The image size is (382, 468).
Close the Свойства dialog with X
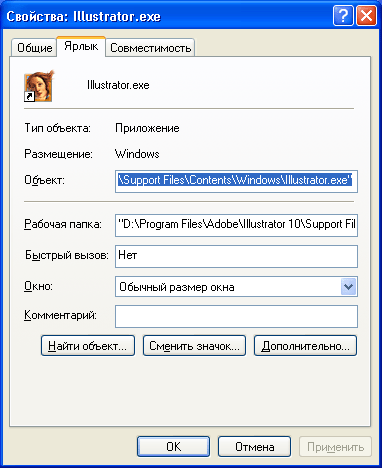point(367,15)
